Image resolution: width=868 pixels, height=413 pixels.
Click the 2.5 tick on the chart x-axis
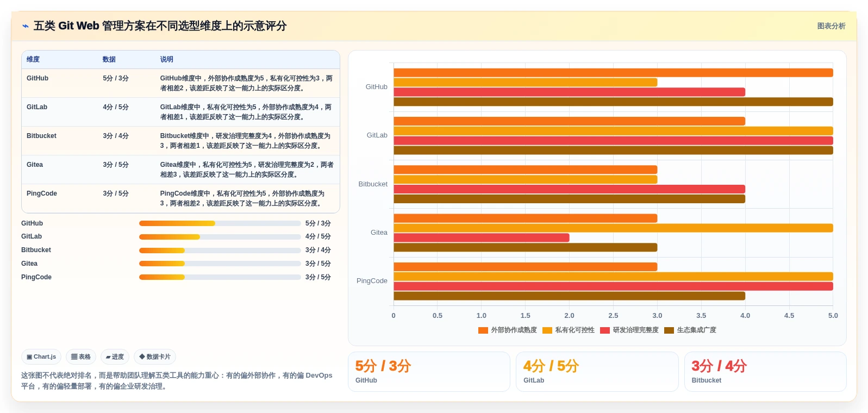point(613,316)
